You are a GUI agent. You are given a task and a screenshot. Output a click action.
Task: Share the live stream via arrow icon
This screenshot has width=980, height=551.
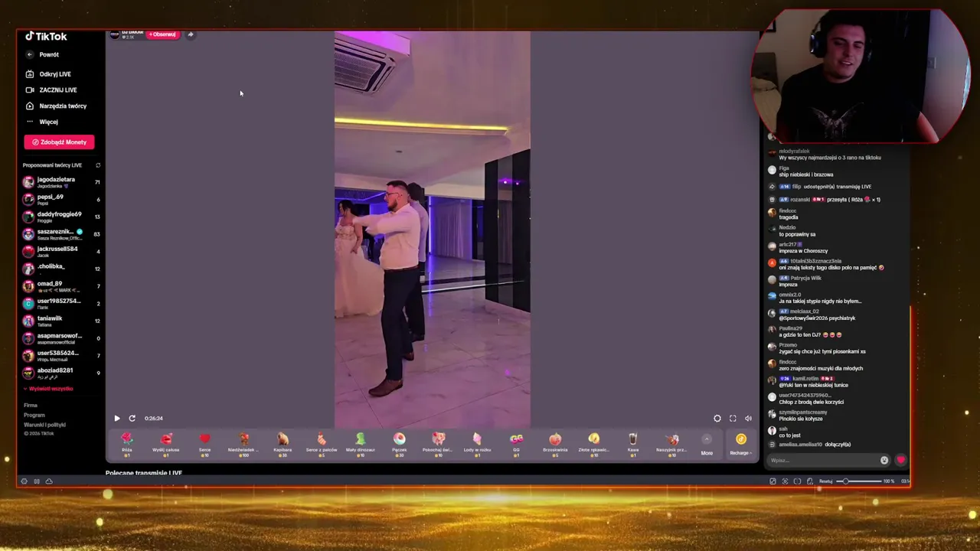click(191, 34)
